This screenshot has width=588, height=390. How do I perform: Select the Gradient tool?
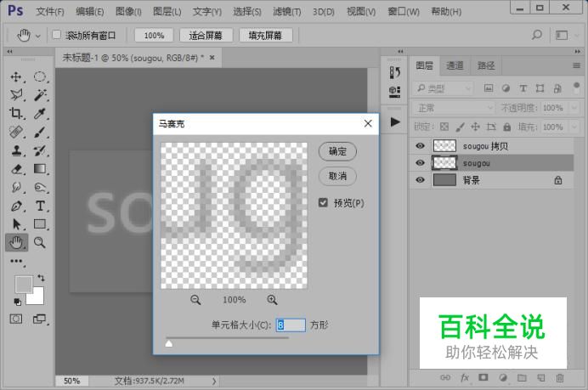pyautogui.click(x=40, y=169)
